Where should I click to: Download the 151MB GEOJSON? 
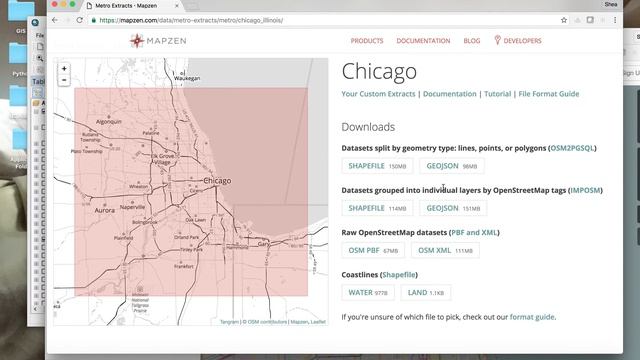coord(453,208)
